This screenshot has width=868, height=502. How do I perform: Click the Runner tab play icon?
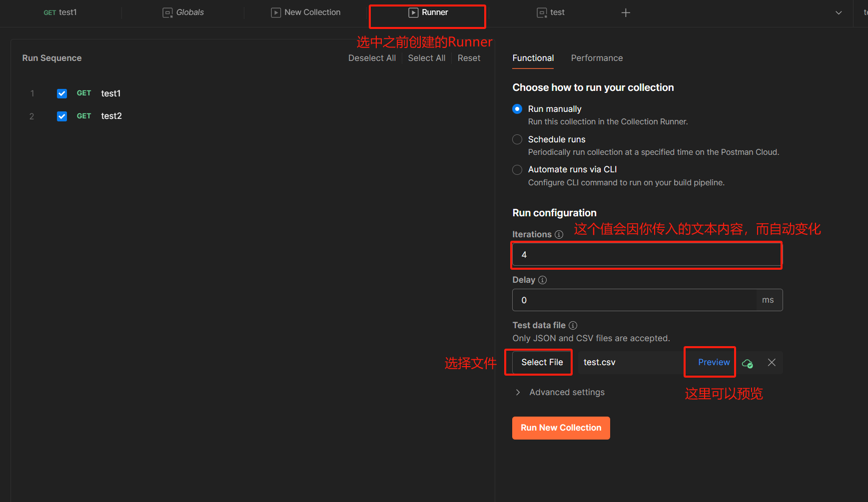click(413, 12)
